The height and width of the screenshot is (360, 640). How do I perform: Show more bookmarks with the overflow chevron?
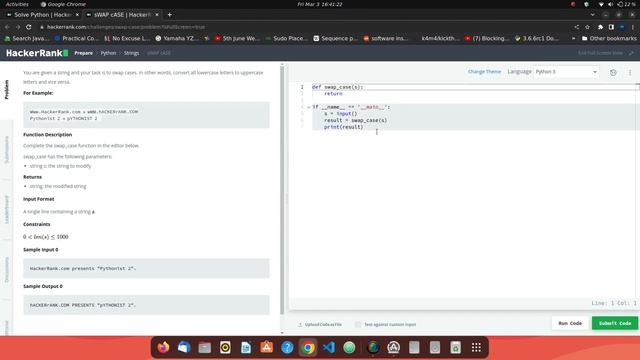coord(573,38)
